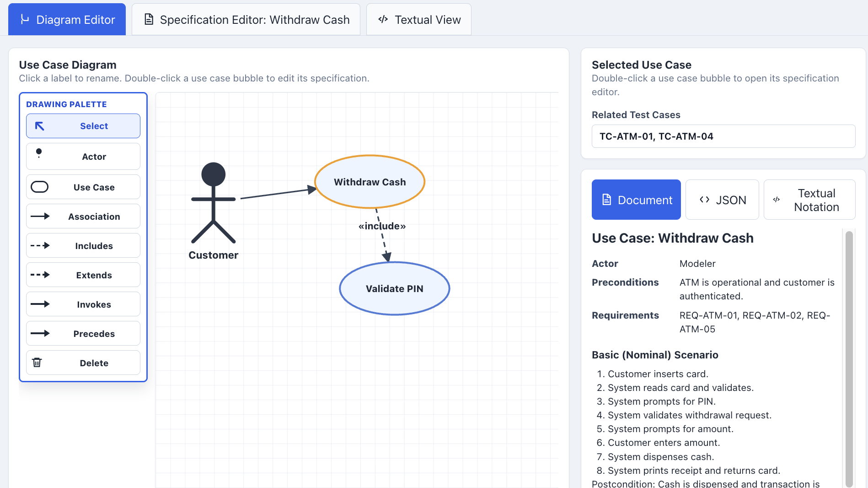Click step 'System prompts for amount.'
This screenshot has height=488, width=868.
pyautogui.click(x=670, y=429)
